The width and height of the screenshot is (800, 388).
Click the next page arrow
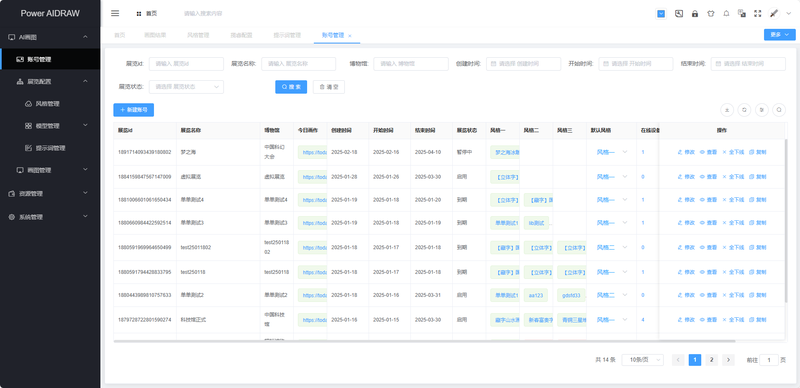pos(728,360)
